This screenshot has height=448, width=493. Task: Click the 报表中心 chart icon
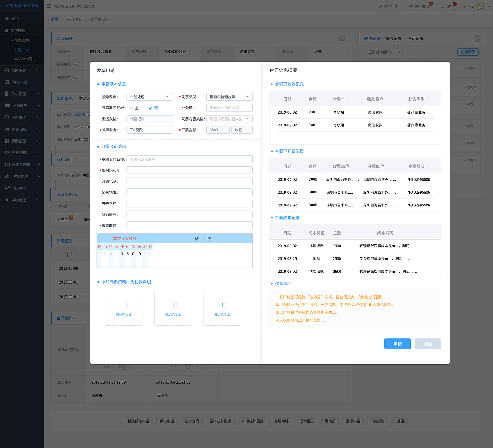pos(7,188)
